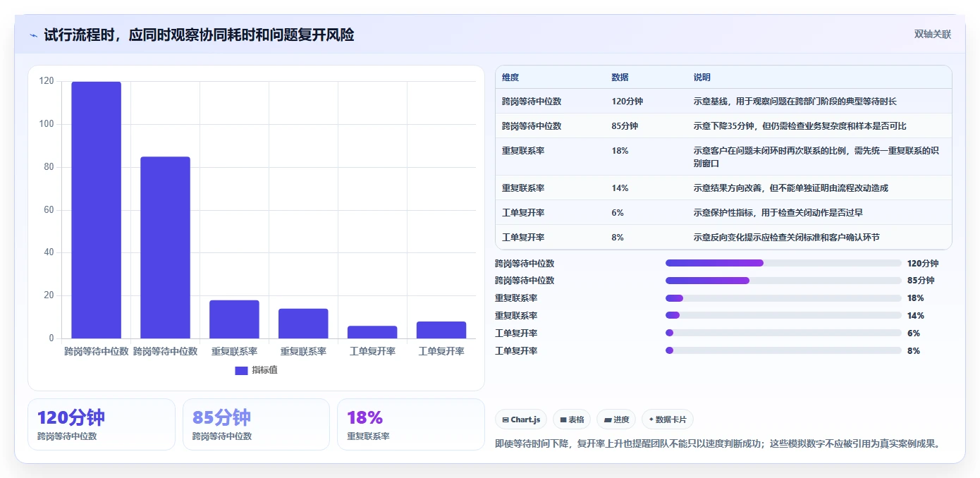
Task: Click the chart bar with value 14
Action: pos(303,324)
